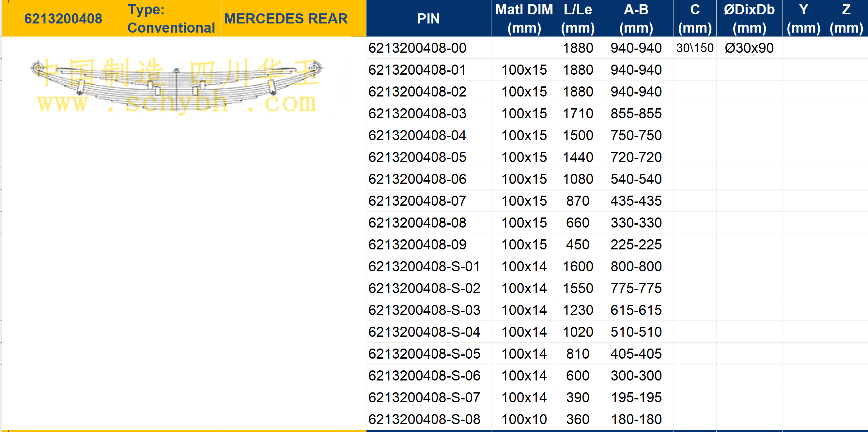The image size is (868, 432).
Task: Click the Y (mm) column header
Action: (x=804, y=19)
